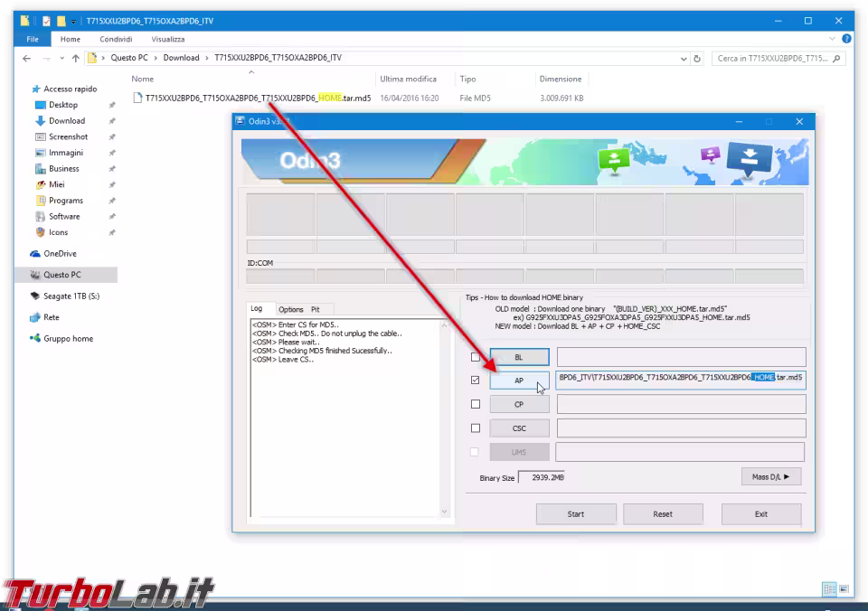Go up one folder level arrow
The image size is (868, 611).
pos(76,58)
